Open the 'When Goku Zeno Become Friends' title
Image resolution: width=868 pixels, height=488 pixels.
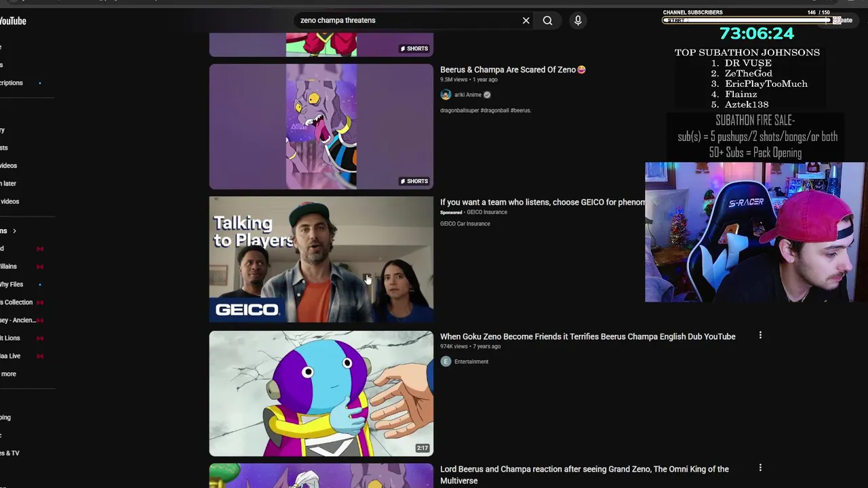(587, 336)
